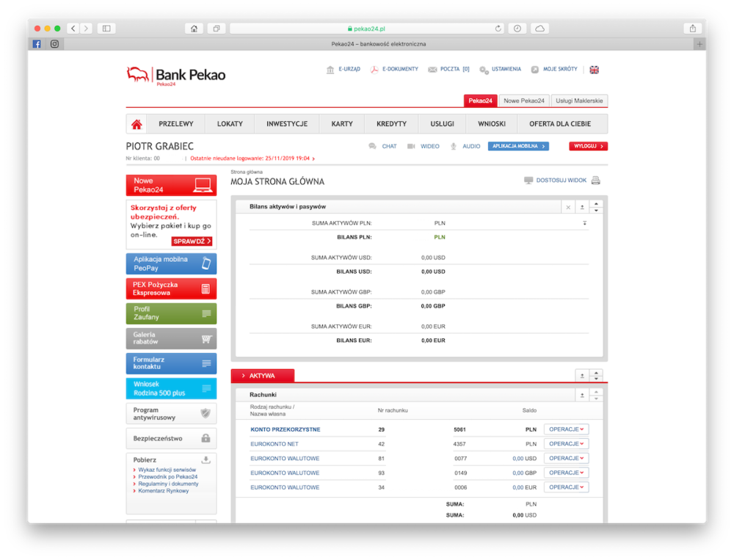Image resolution: width=734 pixels, height=560 pixels.
Task: Open Bezpieczeństwo sidebar item
Action: [x=171, y=439]
